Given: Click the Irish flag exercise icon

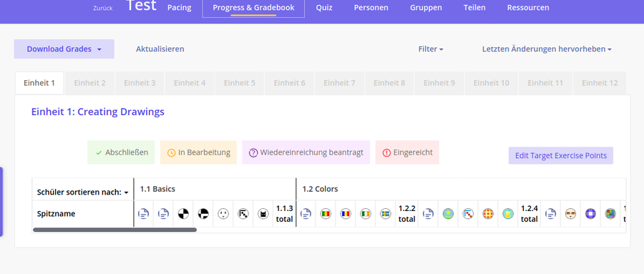Looking at the screenshot, I should [366, 214].
